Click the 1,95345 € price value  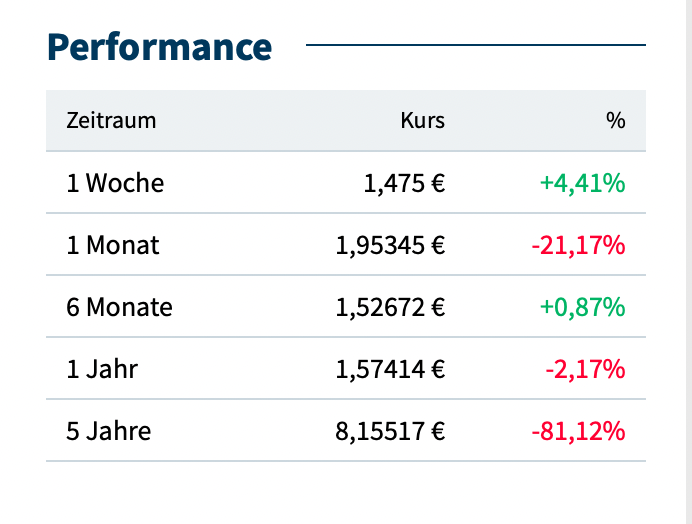[x=391, y=245]
